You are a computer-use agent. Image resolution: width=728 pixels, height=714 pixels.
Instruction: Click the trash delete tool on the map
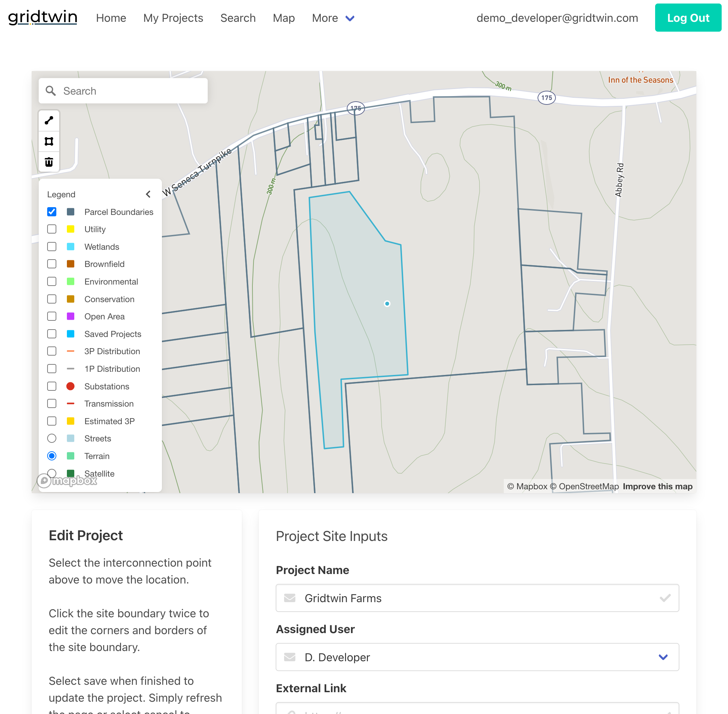(49, 162)
